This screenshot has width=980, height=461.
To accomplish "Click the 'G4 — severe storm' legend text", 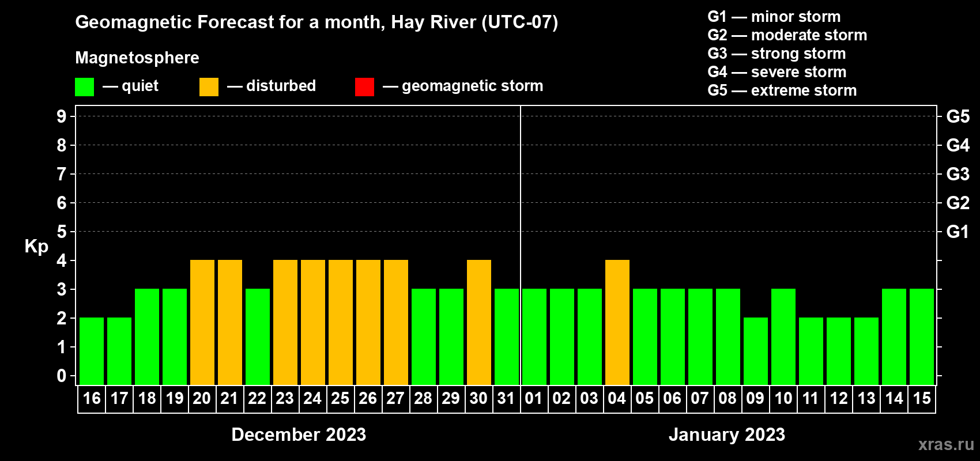I will 777,72.
